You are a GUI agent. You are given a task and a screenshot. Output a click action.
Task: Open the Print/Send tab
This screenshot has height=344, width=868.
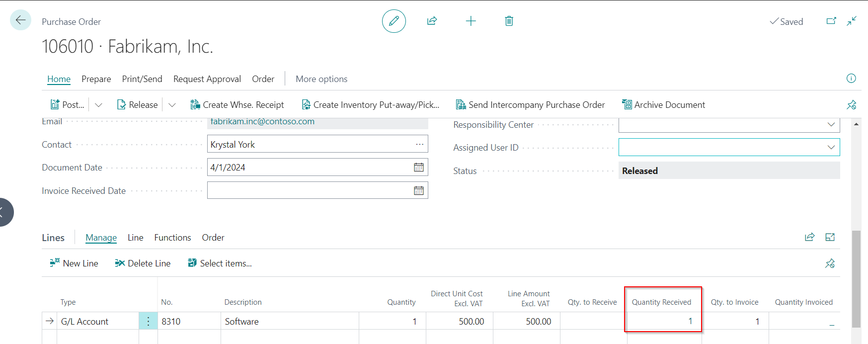[x=142, y=79]
